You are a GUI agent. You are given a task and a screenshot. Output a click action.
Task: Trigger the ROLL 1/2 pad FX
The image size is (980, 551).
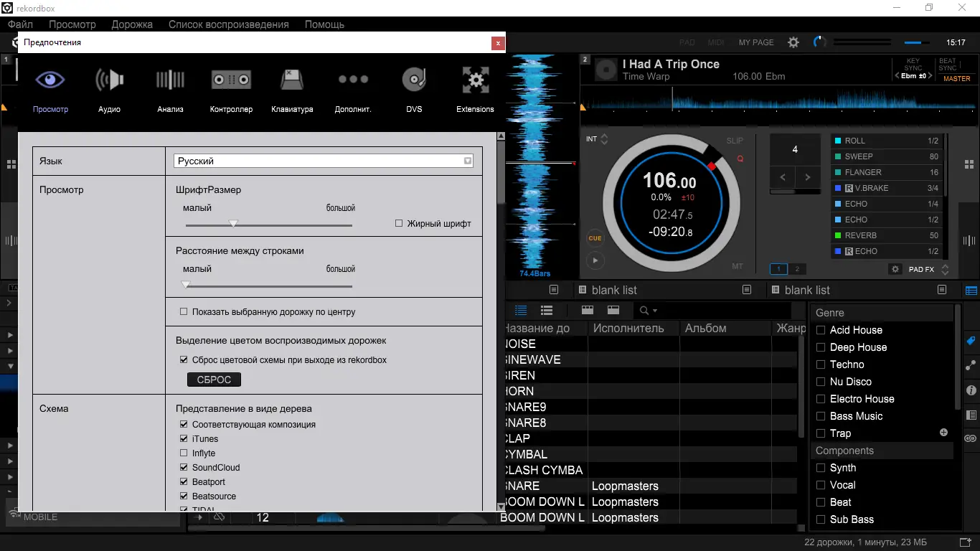[x=886, y=141]
